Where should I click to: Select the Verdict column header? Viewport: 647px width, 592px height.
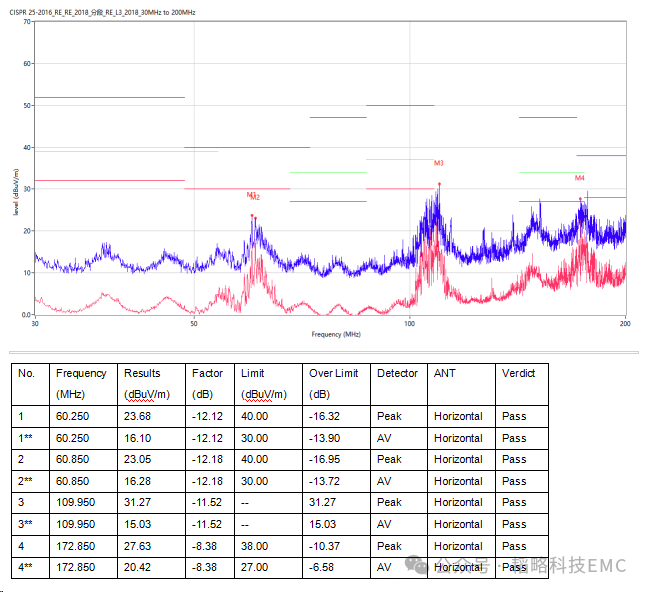(519, 373)
